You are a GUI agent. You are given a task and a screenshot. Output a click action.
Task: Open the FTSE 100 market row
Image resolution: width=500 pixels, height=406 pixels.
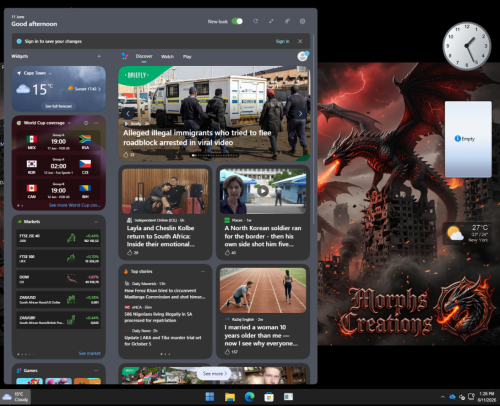(x=59, y=259)
